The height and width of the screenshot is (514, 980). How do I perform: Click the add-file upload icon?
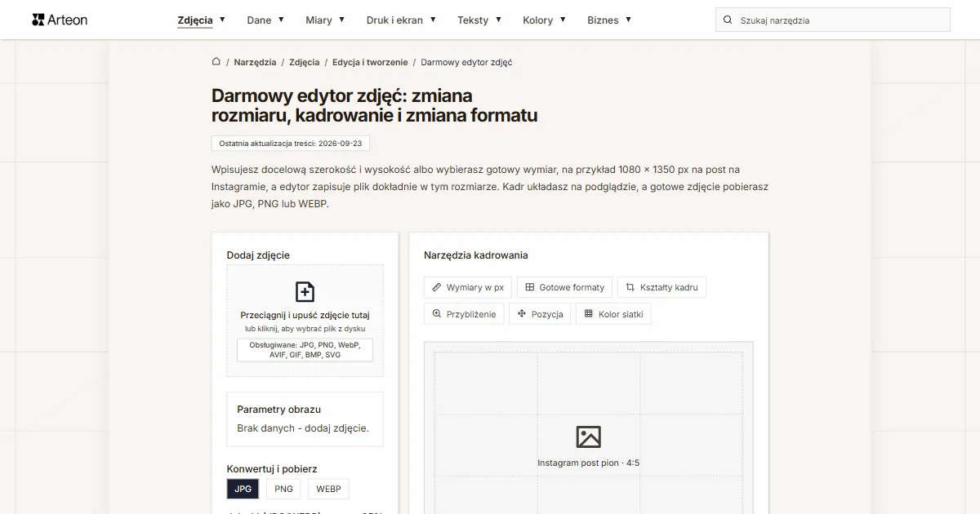pyautogui.click(x=305, y=292)
